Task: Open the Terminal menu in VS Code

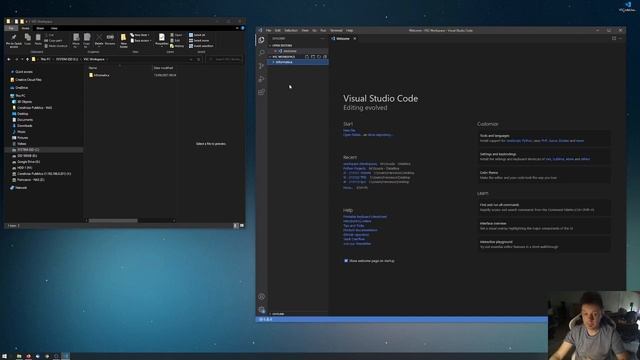Action: pos(336,31)
